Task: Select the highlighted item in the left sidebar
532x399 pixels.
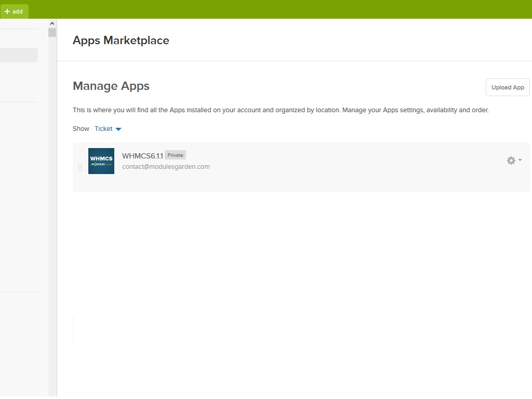Action: coord(19,55)
